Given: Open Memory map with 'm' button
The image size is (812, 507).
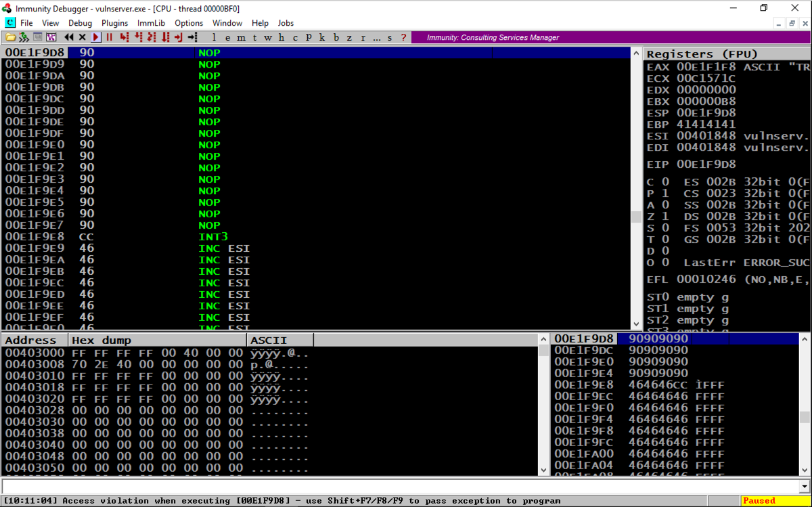Looking at the screenshot, I should click(241, 37).
